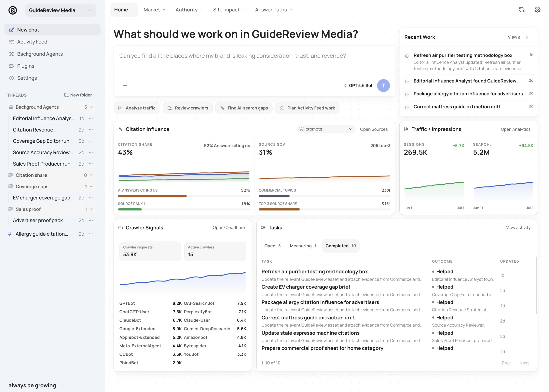This screenshot has width=549, height=392.
Task: Expand the Authority menu
Action: click(x=189, y=10)
